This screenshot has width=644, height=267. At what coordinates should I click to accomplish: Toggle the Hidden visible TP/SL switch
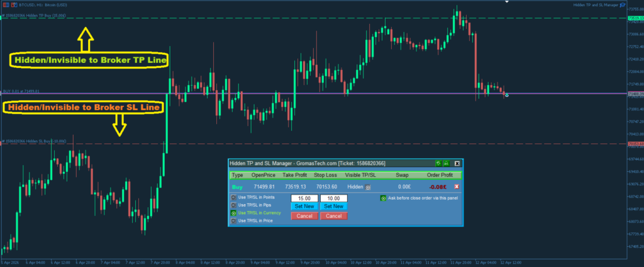pos(368,187)
